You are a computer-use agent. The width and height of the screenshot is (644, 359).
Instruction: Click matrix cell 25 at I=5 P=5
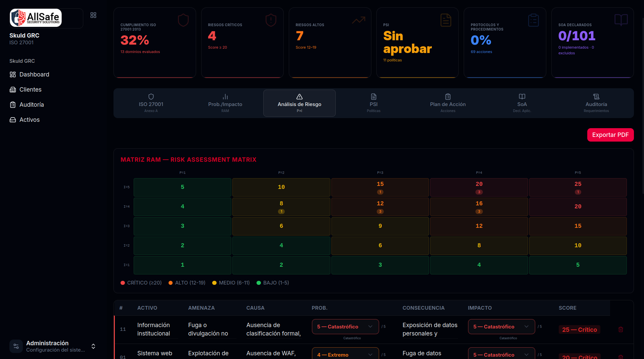(x=578, y=187)
